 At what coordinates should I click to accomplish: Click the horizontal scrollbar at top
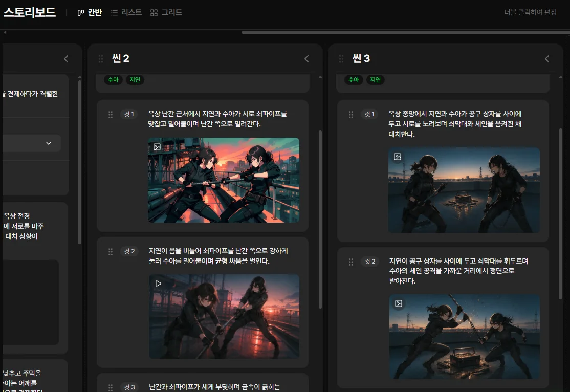[x=406, y=32]
